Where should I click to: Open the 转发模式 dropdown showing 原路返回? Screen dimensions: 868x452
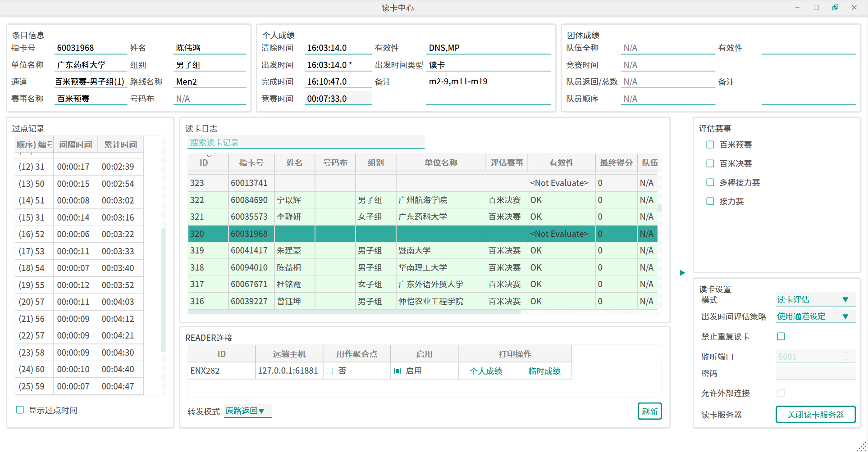(247, 411)
